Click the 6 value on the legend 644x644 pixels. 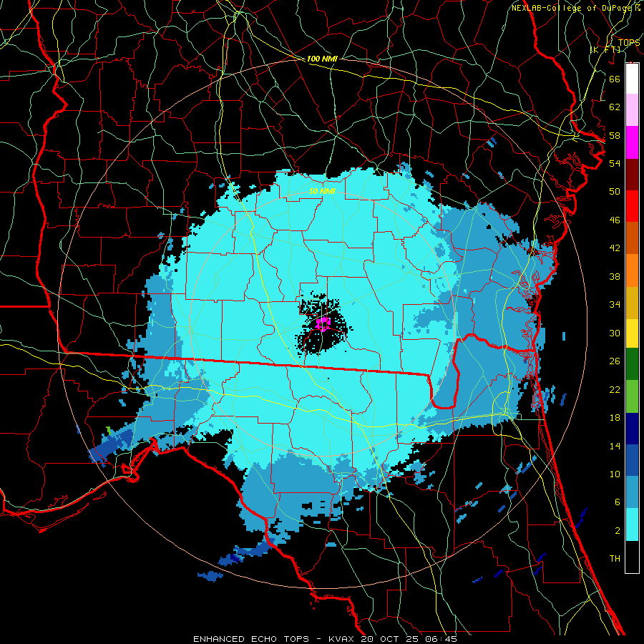pyautogui.click(x=618, y=502)
